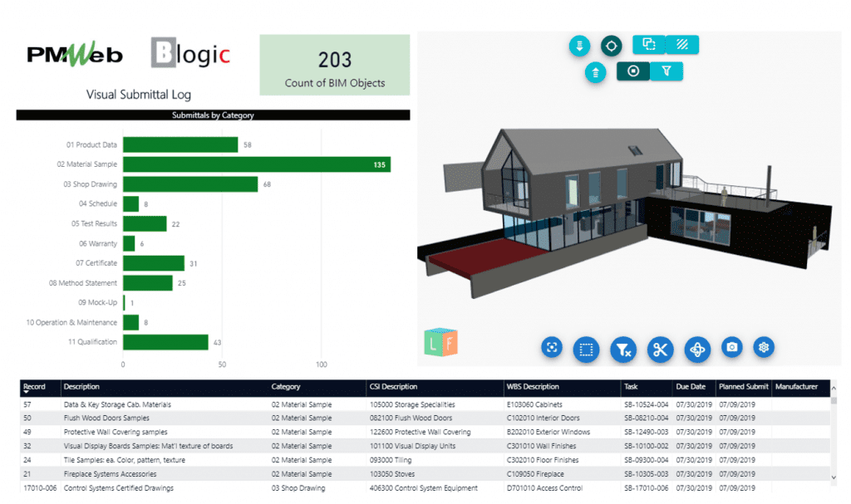Click 'Flush Wood Doors Samples' cell
The width and height of the screenshot is (851, 504).
tap(106, 418)
